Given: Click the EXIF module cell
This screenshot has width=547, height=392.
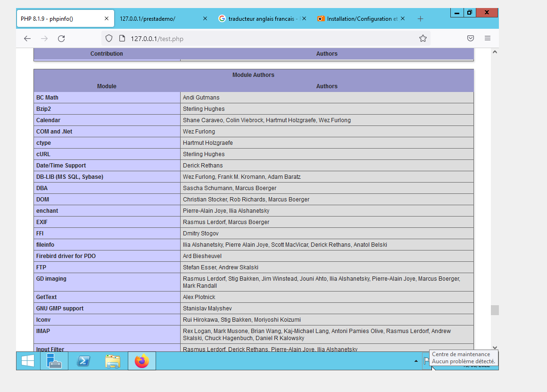Looking at the screenshot, I should (107, 222).
